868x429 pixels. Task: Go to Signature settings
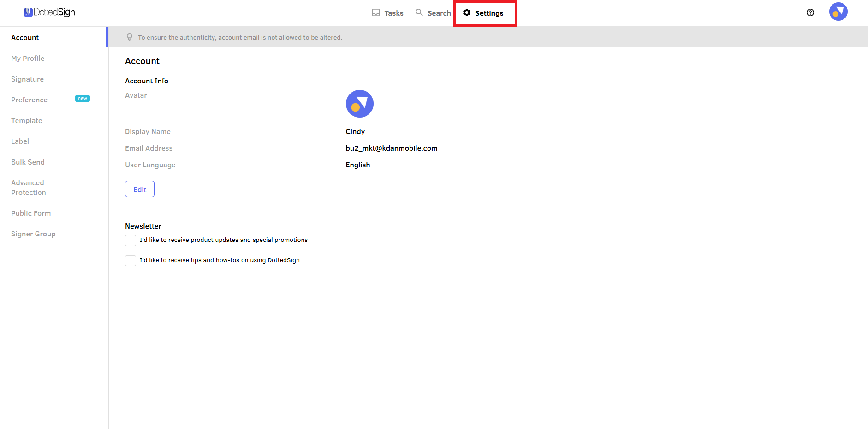tap(27, 79)
